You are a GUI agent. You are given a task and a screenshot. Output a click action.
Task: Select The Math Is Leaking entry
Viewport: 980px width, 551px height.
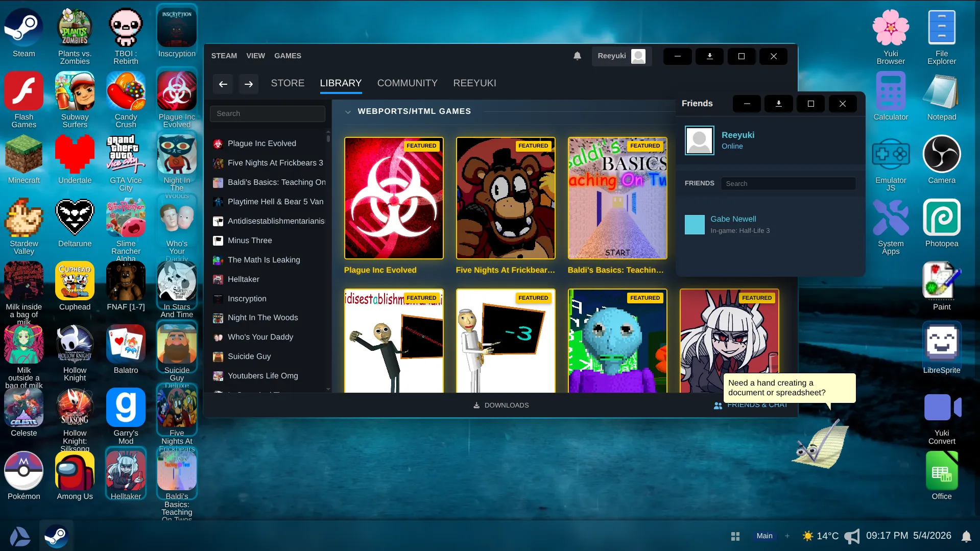click(x=268, y=260)
